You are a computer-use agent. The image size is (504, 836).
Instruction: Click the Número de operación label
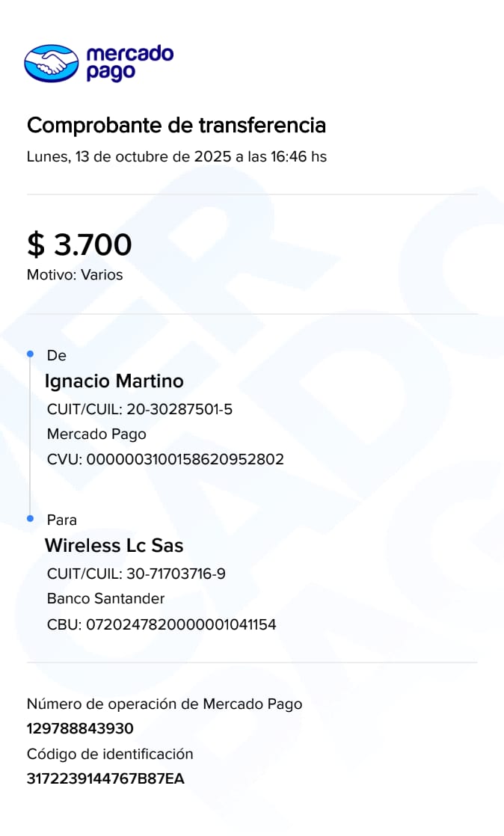(x=165, y=704)
